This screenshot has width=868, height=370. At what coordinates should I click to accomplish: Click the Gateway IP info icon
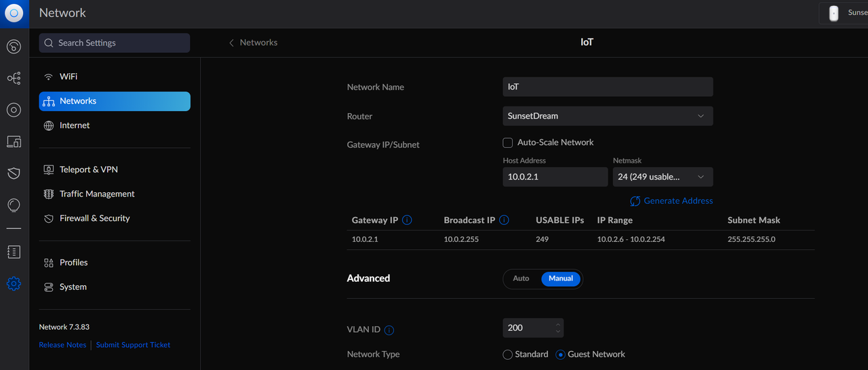[x=407, y=220]
